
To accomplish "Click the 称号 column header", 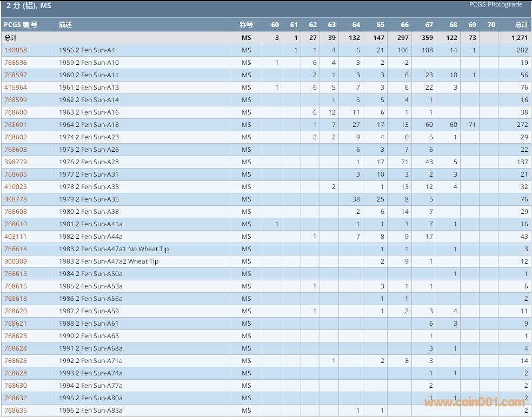I will 247,25.
